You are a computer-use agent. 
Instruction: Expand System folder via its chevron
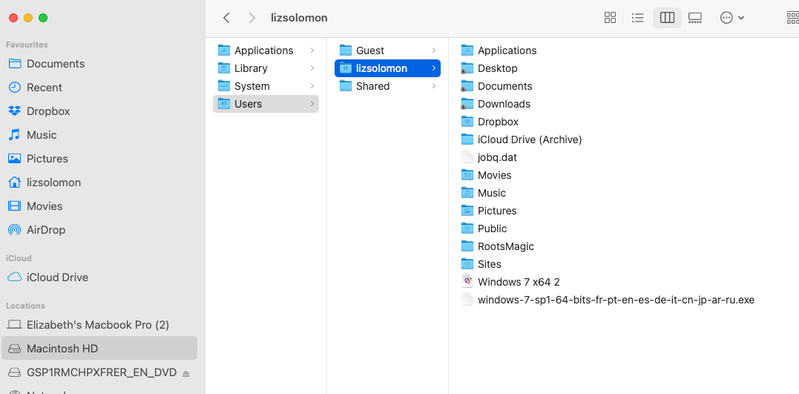(x=312, y=86)
